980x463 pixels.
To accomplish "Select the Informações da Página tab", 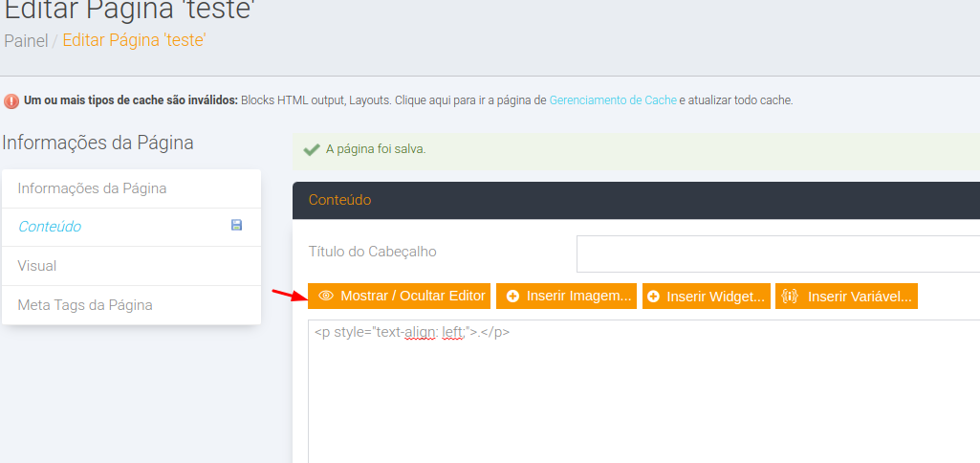I will coord(131,188).
